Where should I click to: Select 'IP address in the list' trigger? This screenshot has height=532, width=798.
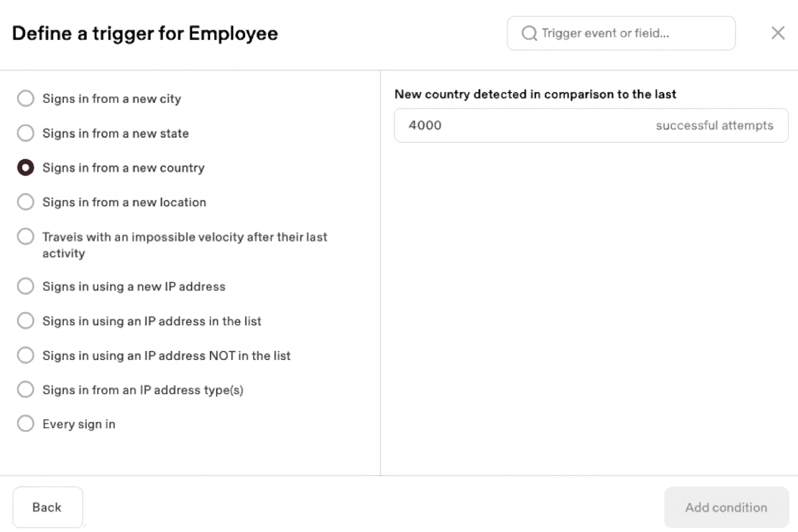point(25,321)
